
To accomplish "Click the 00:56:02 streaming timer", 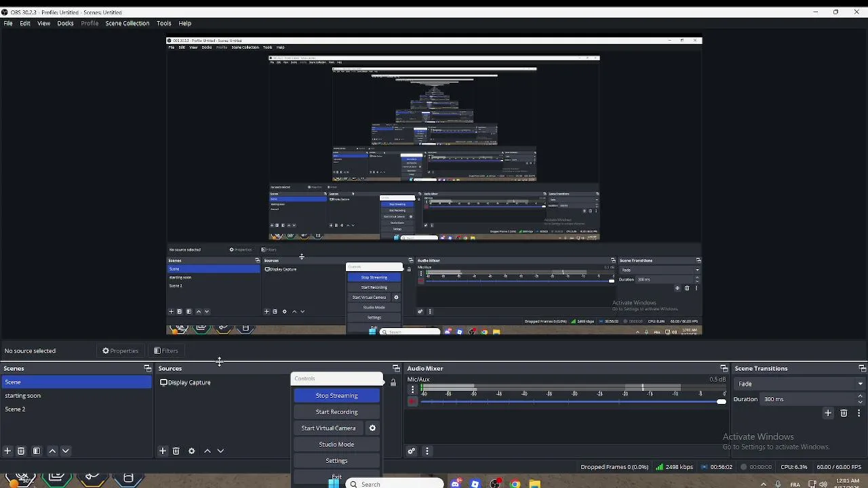I will [717, 467].
